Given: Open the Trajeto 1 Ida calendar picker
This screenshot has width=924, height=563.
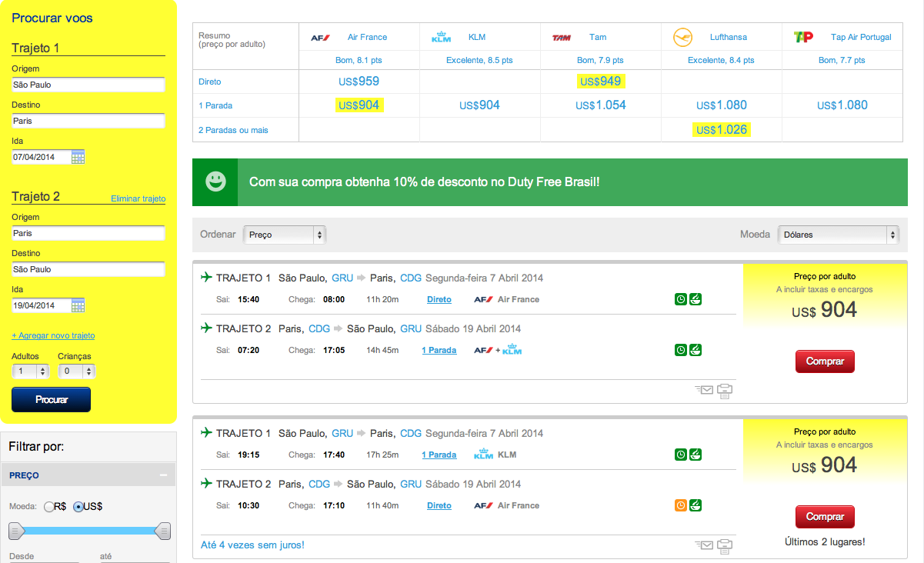Looking at the screenshot, I should coord(78,157).
